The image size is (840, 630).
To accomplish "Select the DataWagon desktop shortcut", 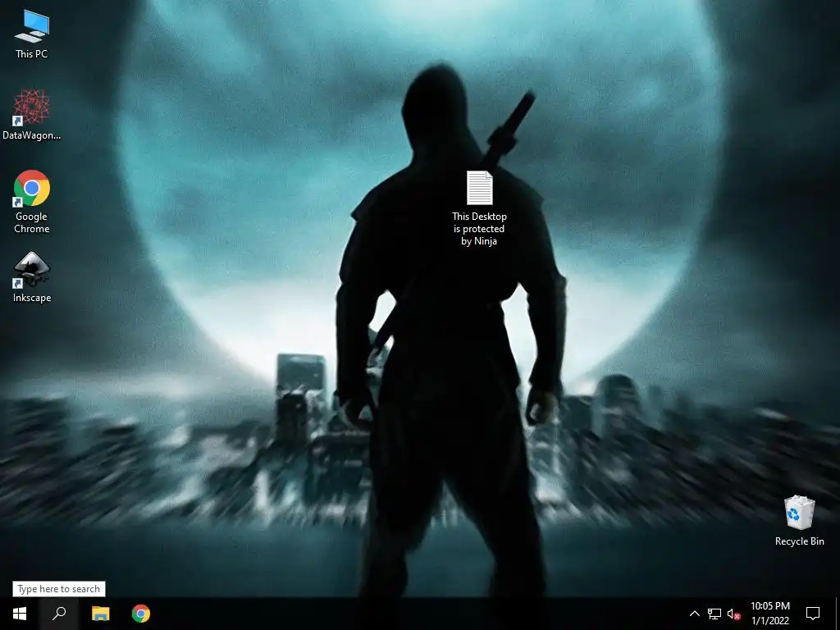I will pyautogui.click(x=32, y=115).
